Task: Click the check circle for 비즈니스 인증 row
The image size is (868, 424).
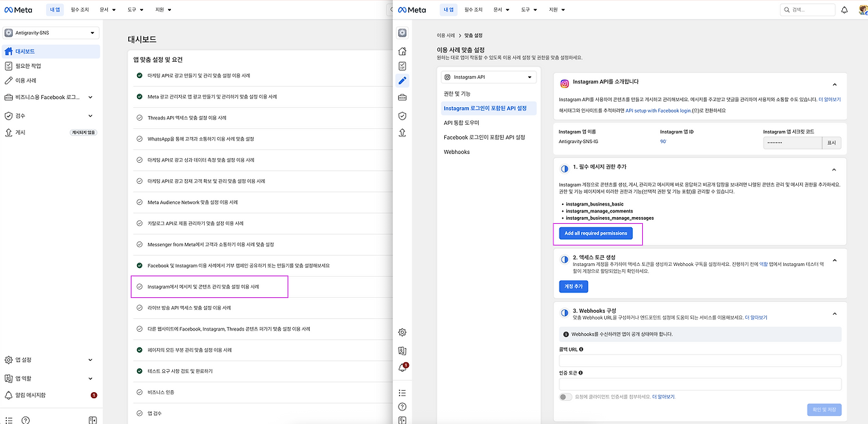Action: point(139,392)
